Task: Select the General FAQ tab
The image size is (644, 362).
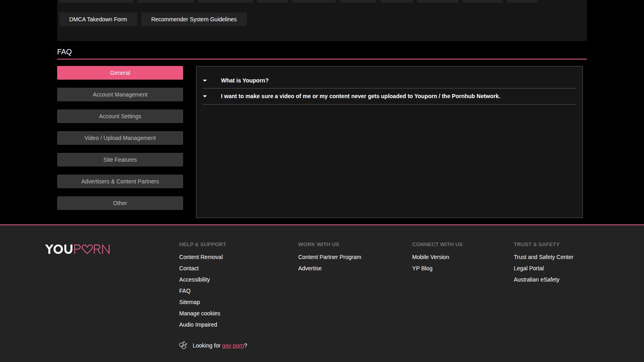Action: click(x=120, y=73)
